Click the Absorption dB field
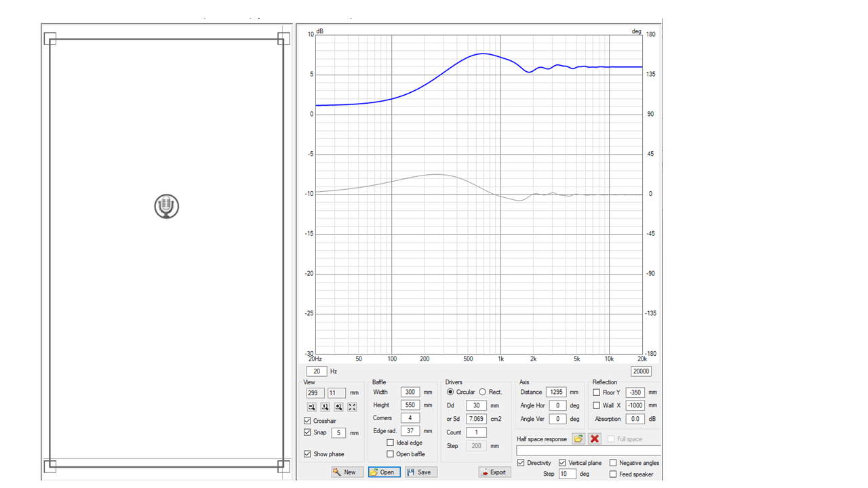Viewport: 868px width, 488px height. pos(635,419)
